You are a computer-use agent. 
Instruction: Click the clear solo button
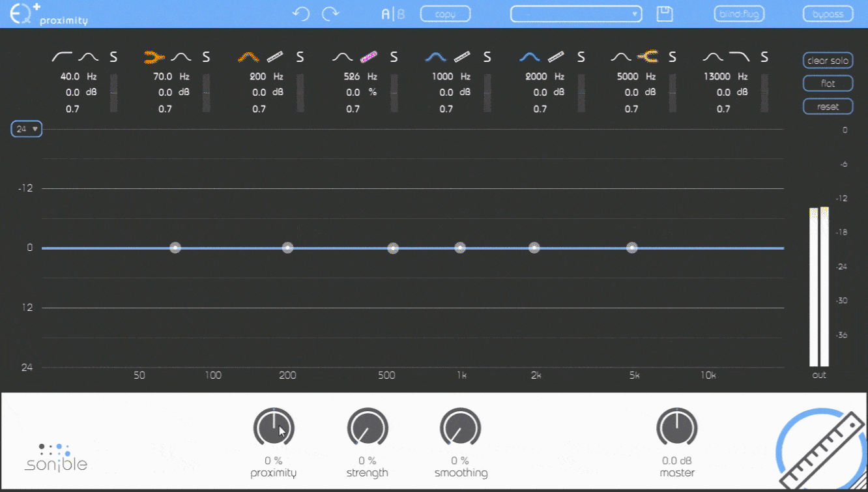coord(828,61)
